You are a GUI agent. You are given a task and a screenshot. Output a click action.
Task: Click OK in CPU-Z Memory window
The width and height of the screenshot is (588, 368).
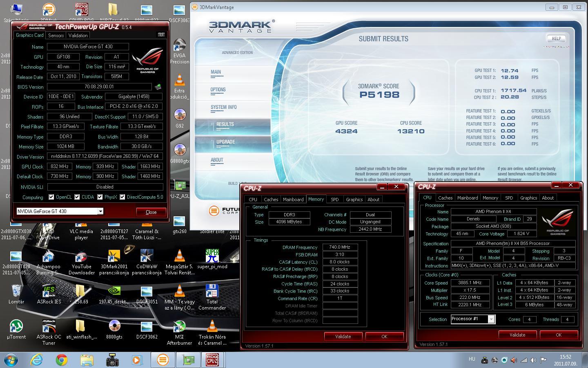tap(384, 337)
